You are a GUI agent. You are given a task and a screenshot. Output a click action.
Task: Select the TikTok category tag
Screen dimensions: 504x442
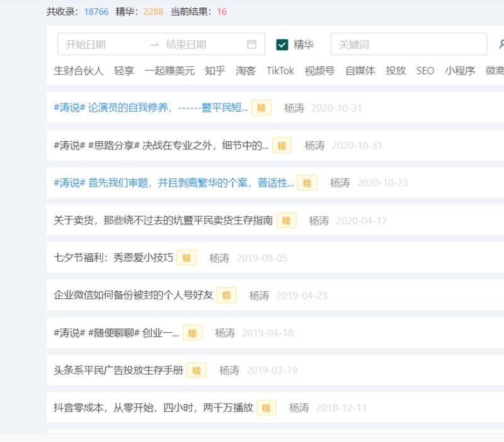point(280,72)
